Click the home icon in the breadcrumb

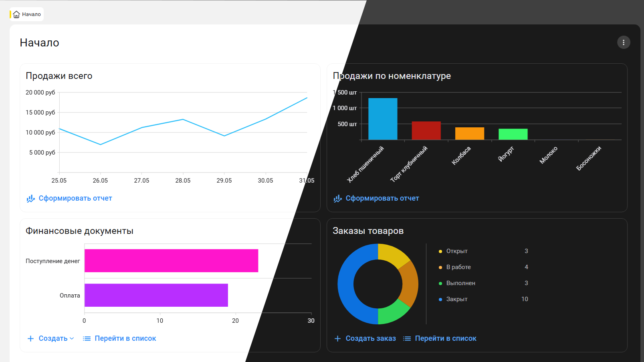click(16, 14)
